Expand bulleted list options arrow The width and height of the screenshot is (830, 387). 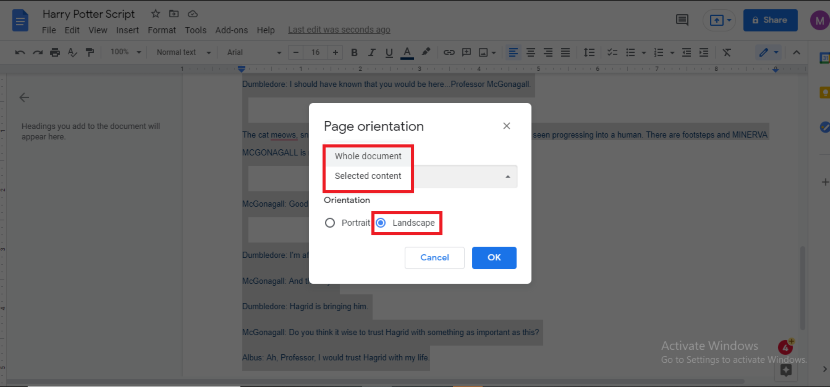(644, 52)
